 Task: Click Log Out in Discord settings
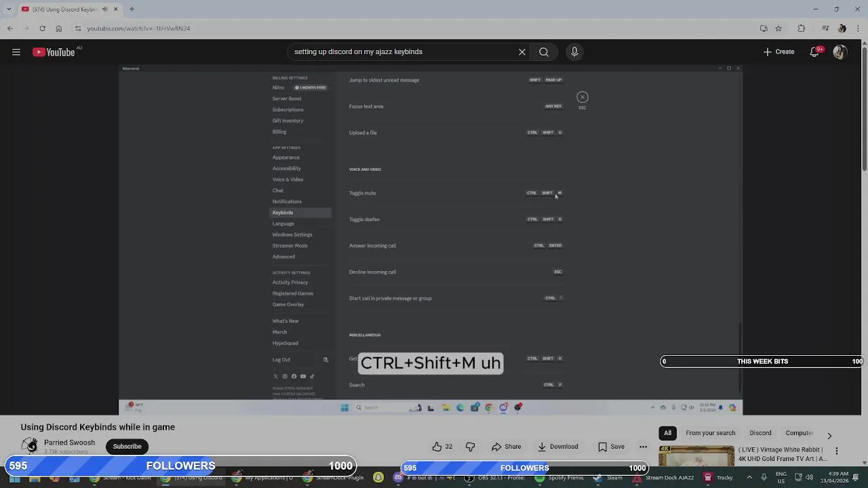(300, 360)
